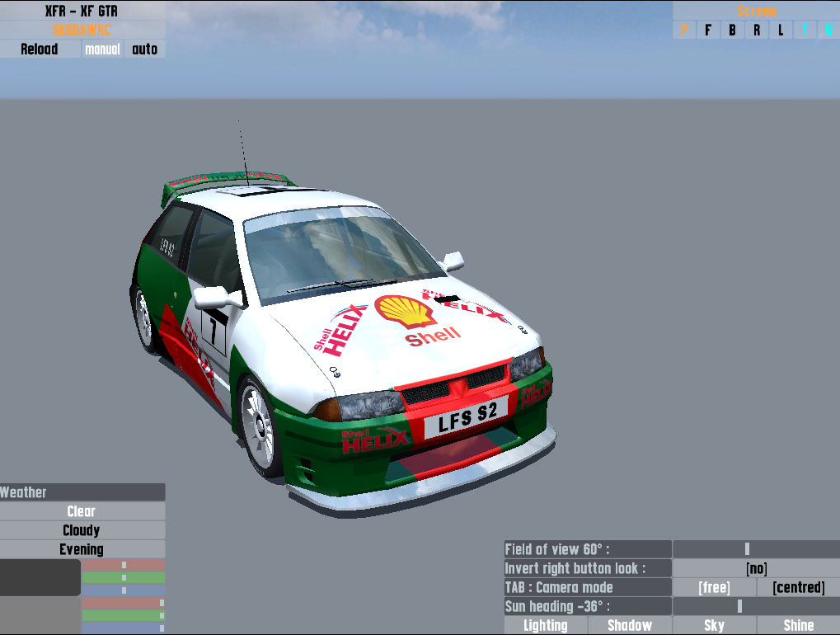Click the Weather panel header
This screenshot has height=635, width=840.
click(82, 492)
